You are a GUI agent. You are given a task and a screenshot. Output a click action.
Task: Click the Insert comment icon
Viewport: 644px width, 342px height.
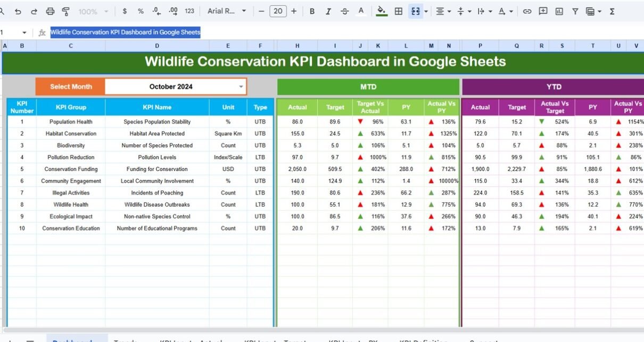tap(543, 11)
